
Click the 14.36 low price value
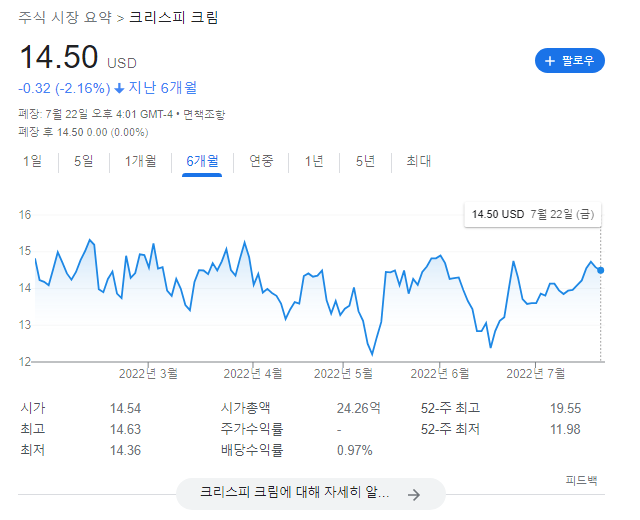pos(125,451)
